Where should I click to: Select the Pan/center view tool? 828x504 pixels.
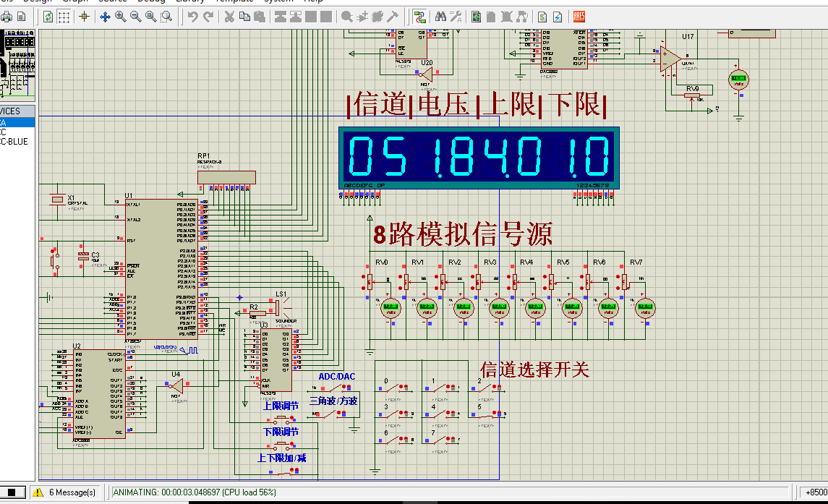(105, 17)
